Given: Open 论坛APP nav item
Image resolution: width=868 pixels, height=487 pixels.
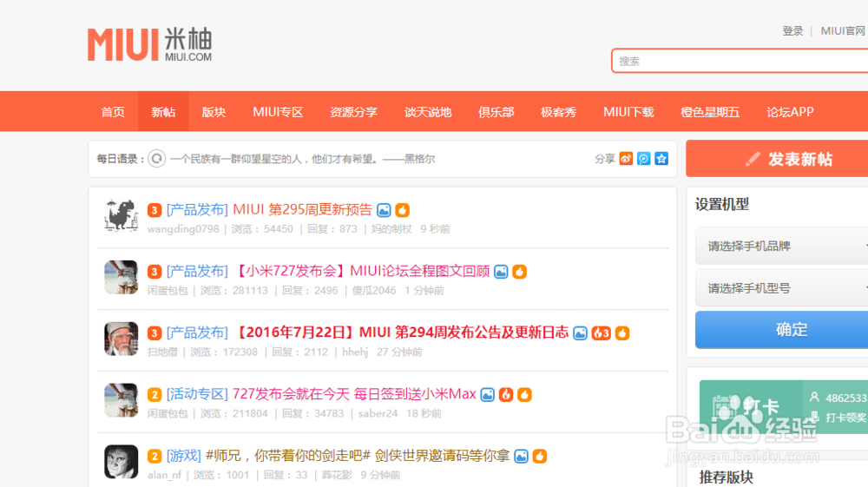Looking at the screenshot, I should (x=790, y=112).
